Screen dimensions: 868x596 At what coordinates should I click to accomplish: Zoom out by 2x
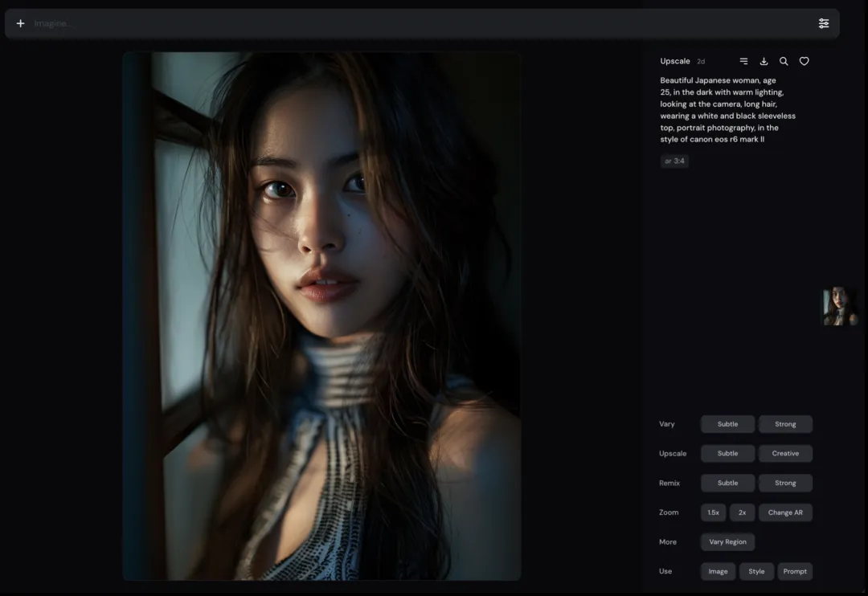pos(742,512)
